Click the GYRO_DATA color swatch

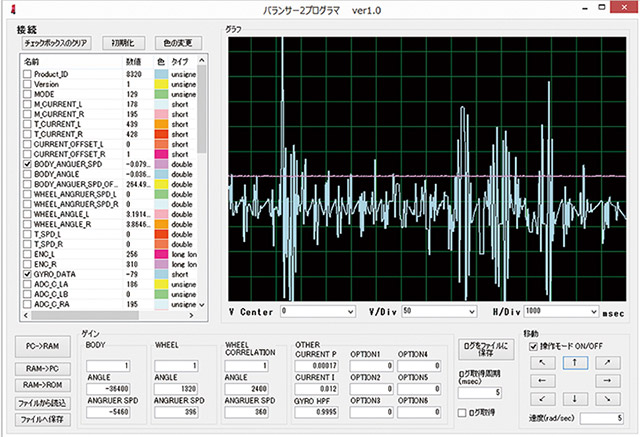(161, 274)
